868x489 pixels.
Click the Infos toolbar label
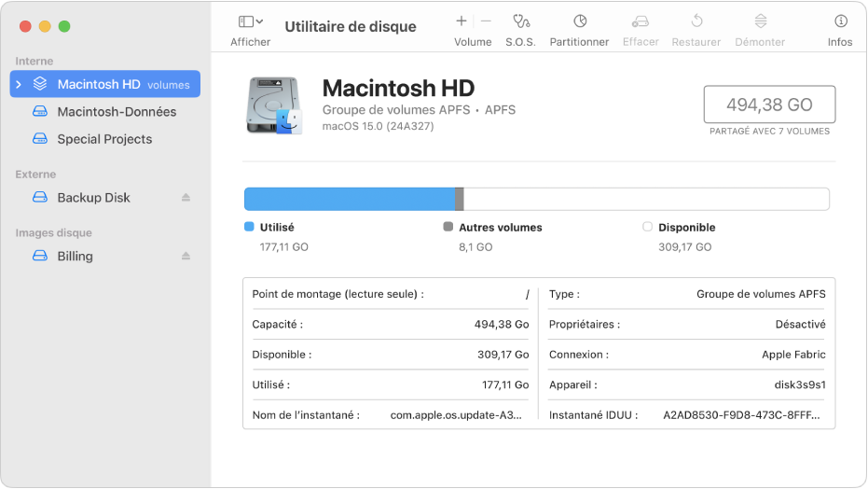840,42
